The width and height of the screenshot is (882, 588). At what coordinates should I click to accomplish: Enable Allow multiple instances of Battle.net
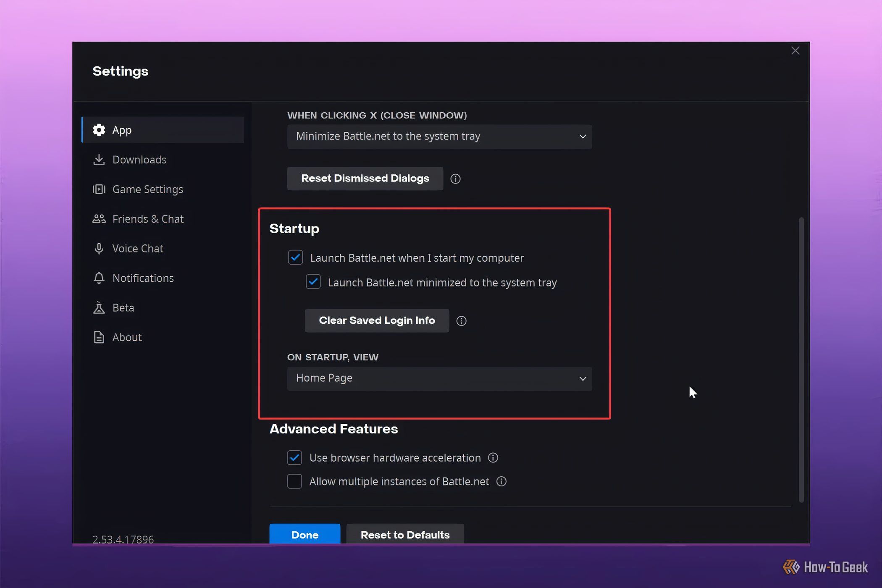(x=294, y=481)
